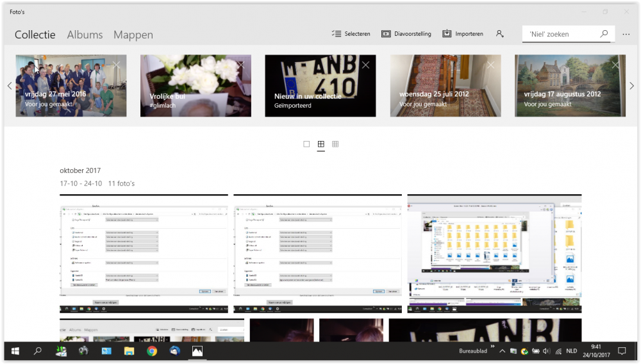Open File Explorer from the taskbar
641x364 pixels.
tap(129, 351)
